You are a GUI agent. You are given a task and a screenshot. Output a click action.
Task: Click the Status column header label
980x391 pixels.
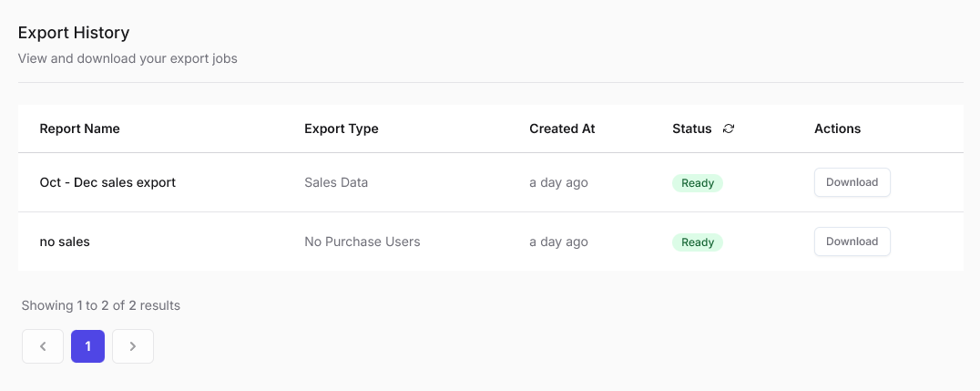(691, 129)
